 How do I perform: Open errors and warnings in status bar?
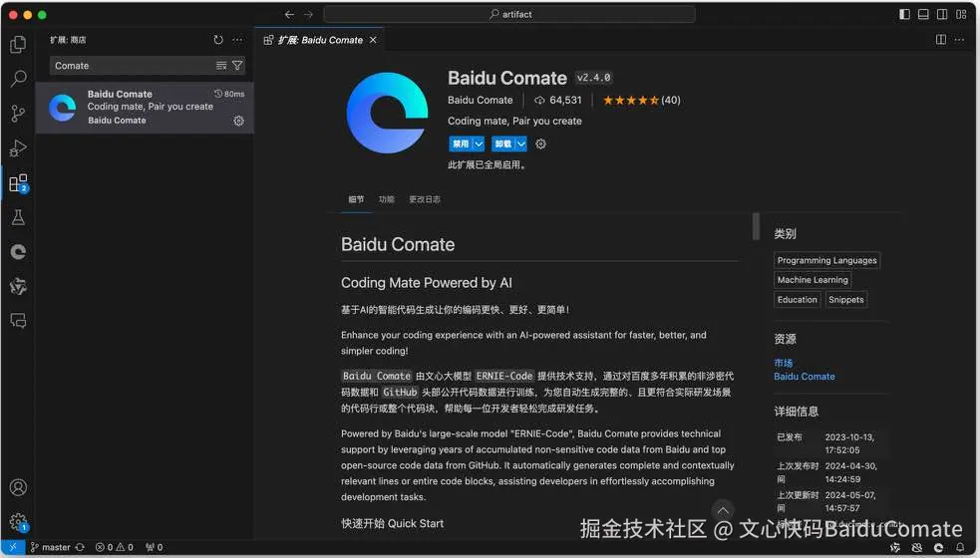coord(115,547)
